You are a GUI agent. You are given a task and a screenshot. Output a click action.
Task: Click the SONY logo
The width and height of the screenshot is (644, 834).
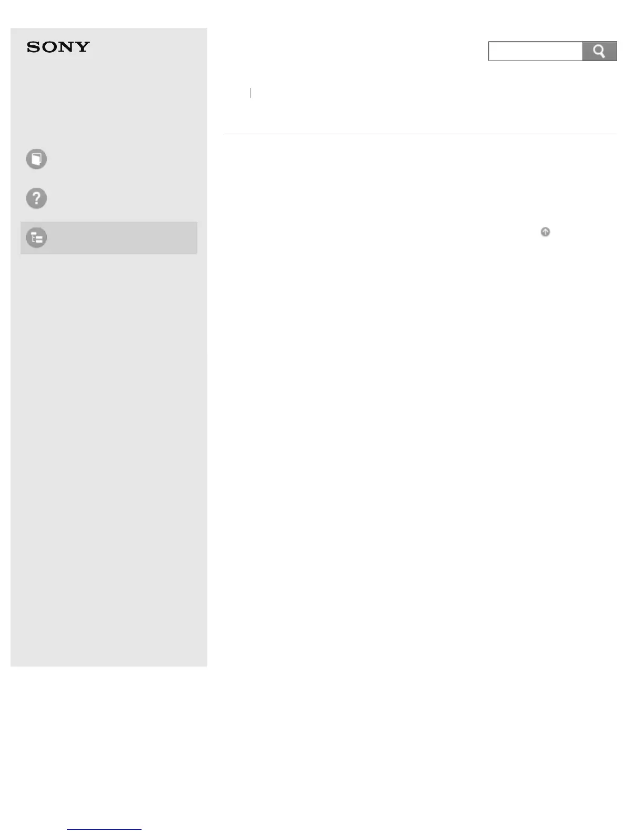(58, 47)
